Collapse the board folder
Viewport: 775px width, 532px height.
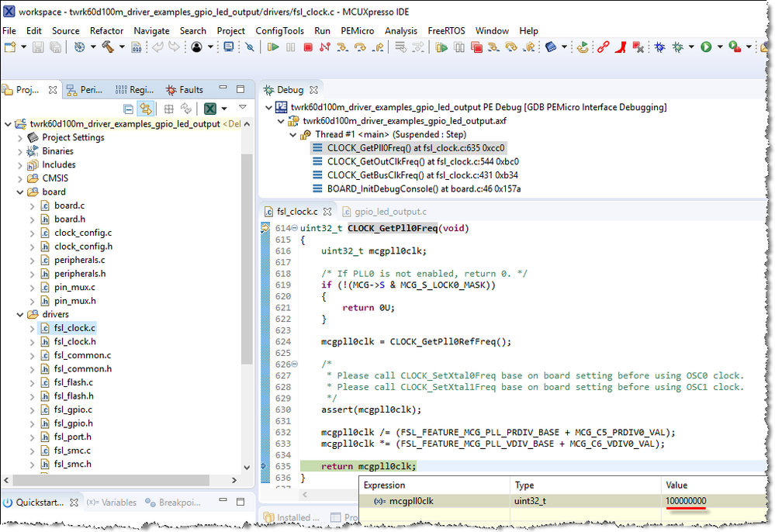(x=20, y=192)
